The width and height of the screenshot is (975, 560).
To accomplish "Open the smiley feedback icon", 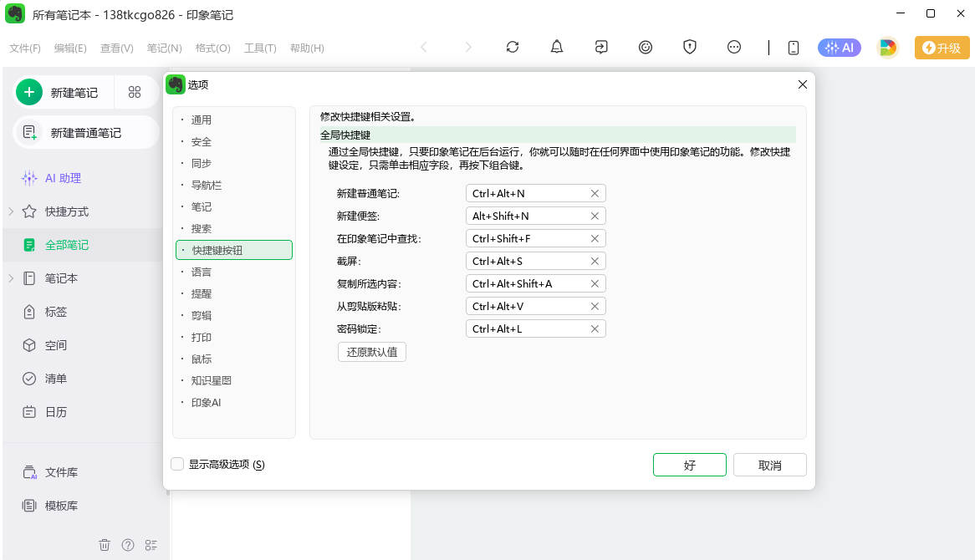I will (646, 48).
